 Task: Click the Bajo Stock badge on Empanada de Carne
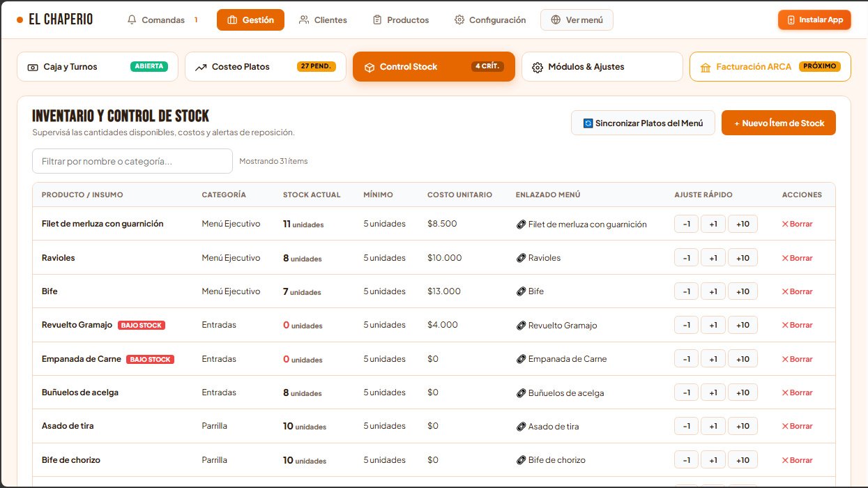tap(150, 359)
